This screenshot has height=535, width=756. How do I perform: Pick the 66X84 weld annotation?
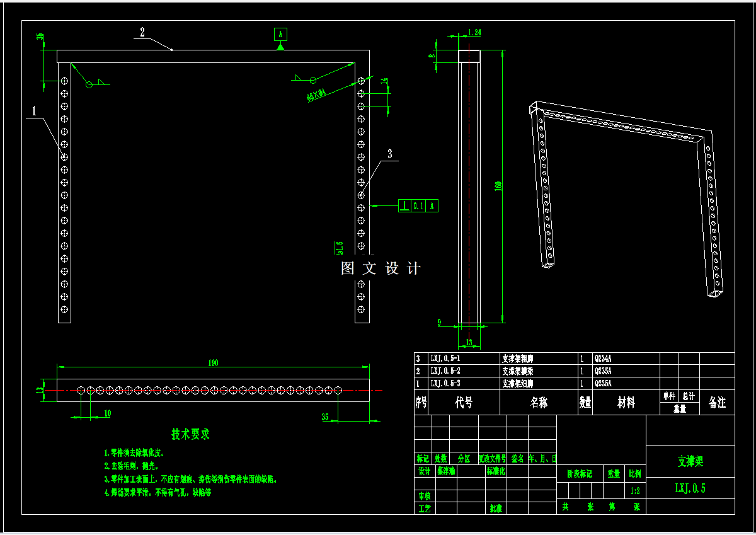click(x=316, y=95)
